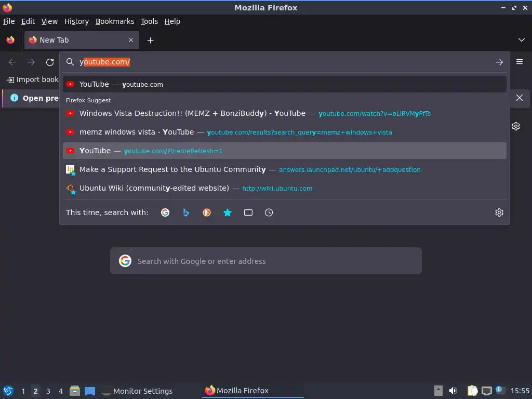Open the volume speaker tray icon
This screenshot has width=532, height=399.
click(453, 391)
